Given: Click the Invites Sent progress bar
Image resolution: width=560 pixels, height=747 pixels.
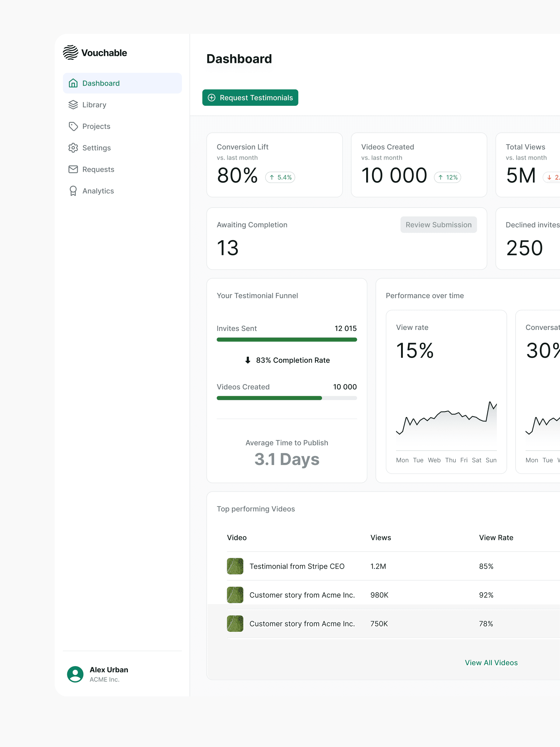Looking at the screenshot, I should pyautogui.click(x=287, y=339).
